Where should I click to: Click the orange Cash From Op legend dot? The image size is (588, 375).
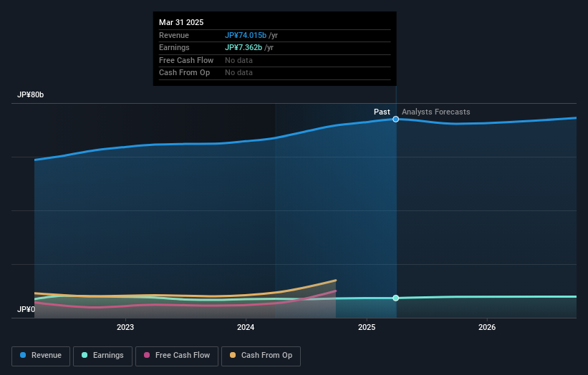click(233, 355)
